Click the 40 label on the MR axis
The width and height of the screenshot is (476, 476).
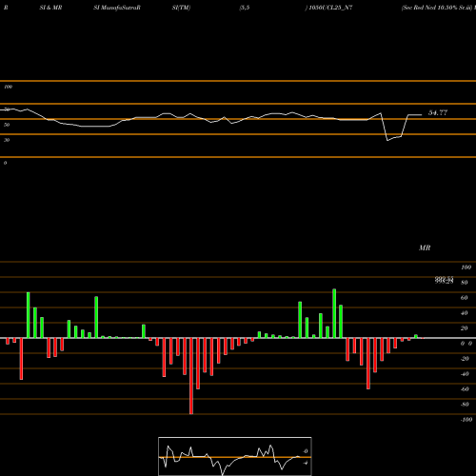pyautogui.click(x=465, y=313)
